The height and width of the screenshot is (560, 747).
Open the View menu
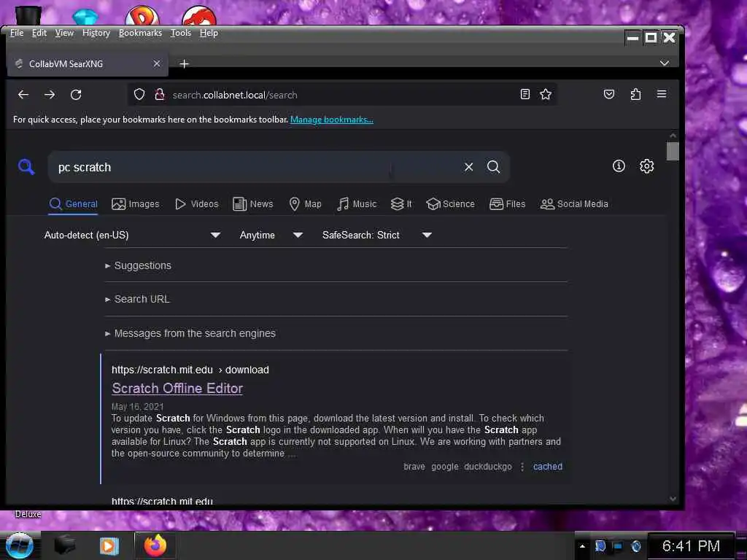(64, 33)
